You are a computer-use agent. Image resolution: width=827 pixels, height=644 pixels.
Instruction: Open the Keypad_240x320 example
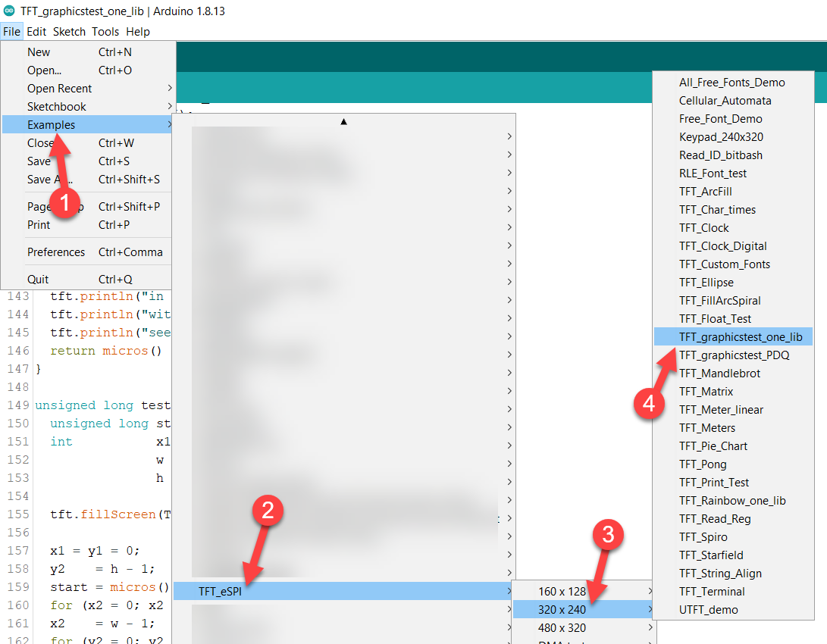(x=733, y=137)
